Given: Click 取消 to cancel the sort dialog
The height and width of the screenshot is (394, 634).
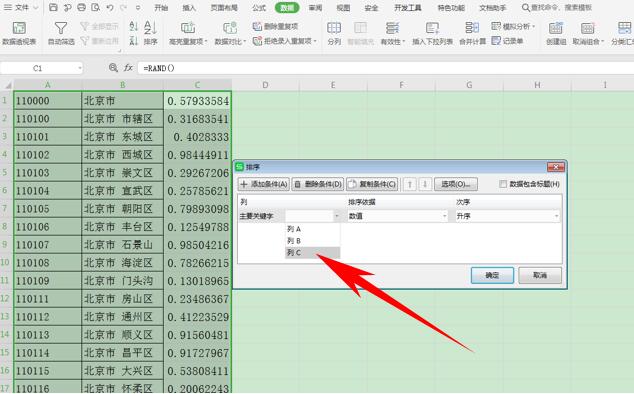Looking at the screenshot, I should pyautogui.click(x=540, y=275).
